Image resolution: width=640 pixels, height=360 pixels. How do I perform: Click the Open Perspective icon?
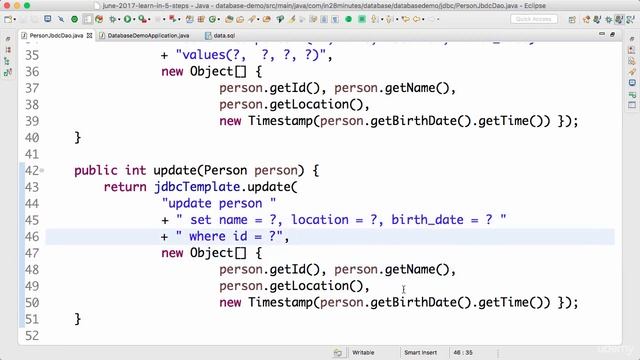point(572,20)
